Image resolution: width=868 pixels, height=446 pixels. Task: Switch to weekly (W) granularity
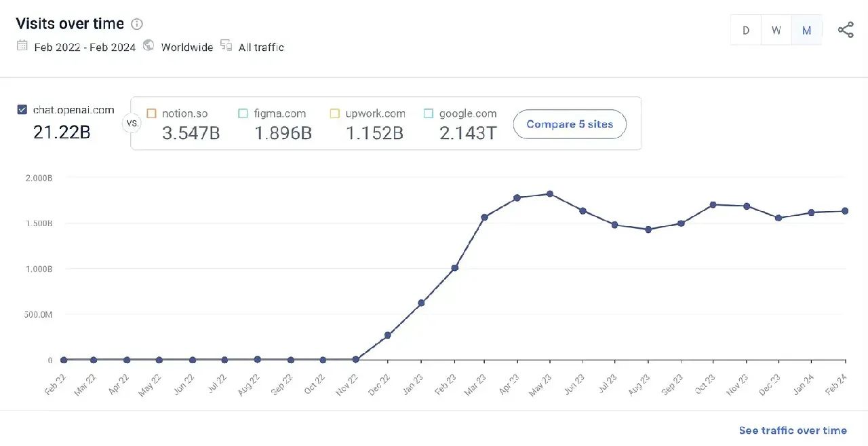click(x=776, y=31)
